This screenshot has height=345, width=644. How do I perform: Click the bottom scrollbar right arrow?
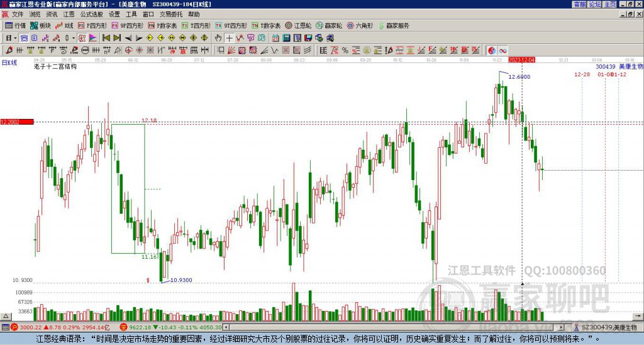click(562, 327)
